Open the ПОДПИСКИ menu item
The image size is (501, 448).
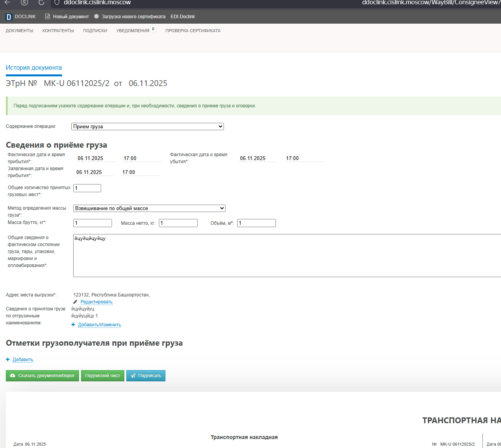(95, 31)
